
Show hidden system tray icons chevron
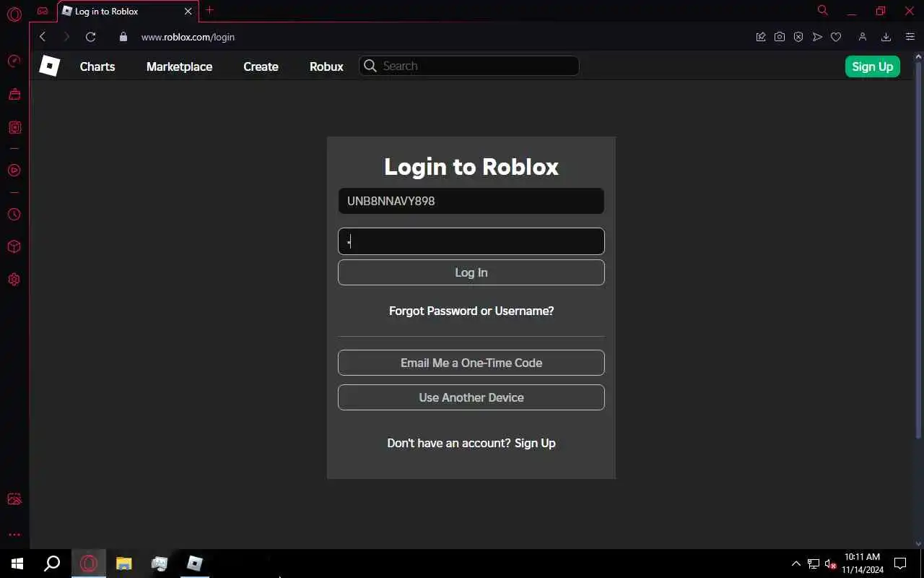(x=796, y=564)
